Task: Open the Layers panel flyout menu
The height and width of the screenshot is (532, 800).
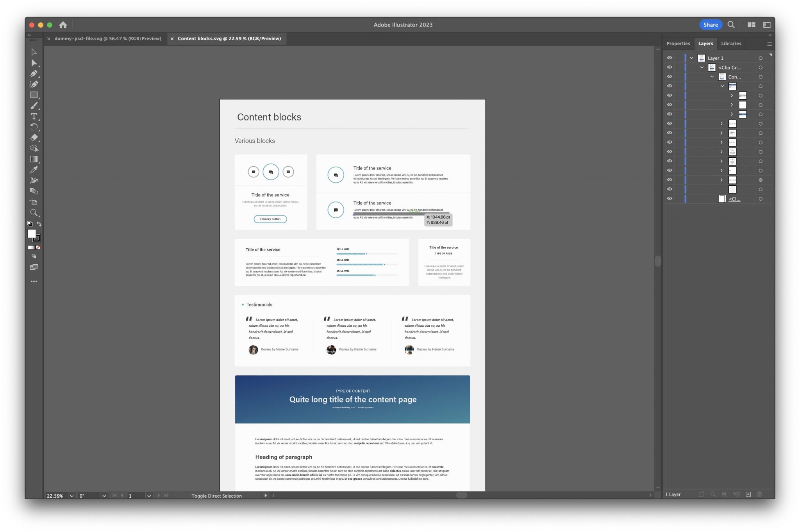Action: pyautogui.click(x=769, y=43)
